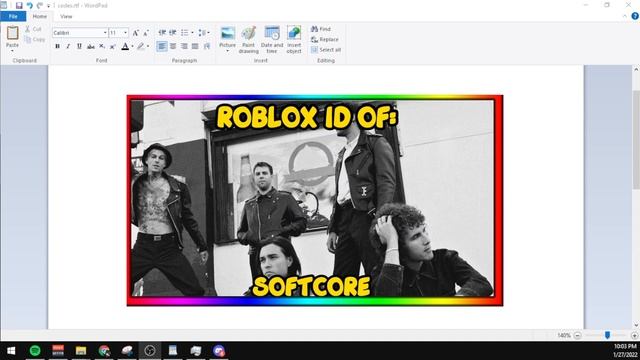Click the Select all button
Viewport: 640px width, 360px height.
[326, 50]
